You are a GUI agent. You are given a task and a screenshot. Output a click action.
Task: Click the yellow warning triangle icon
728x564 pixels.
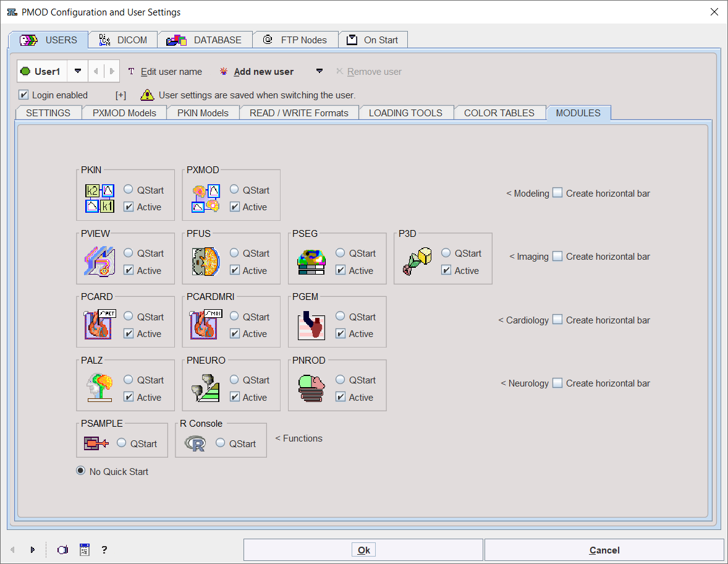[x=147, y=95]
